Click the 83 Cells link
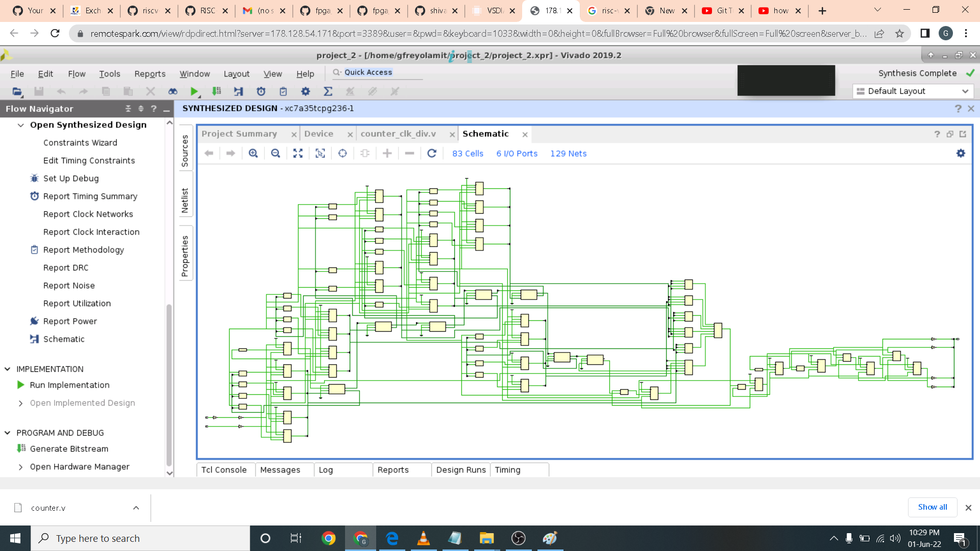Viewport: 980px width, 551px height. [468, 154]
